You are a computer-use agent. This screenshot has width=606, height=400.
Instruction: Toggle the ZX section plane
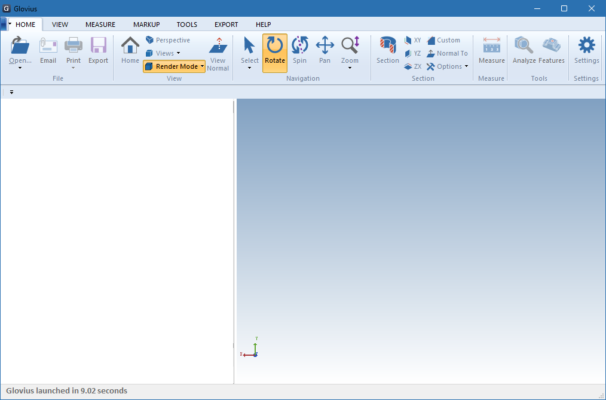tap(412, 66)
